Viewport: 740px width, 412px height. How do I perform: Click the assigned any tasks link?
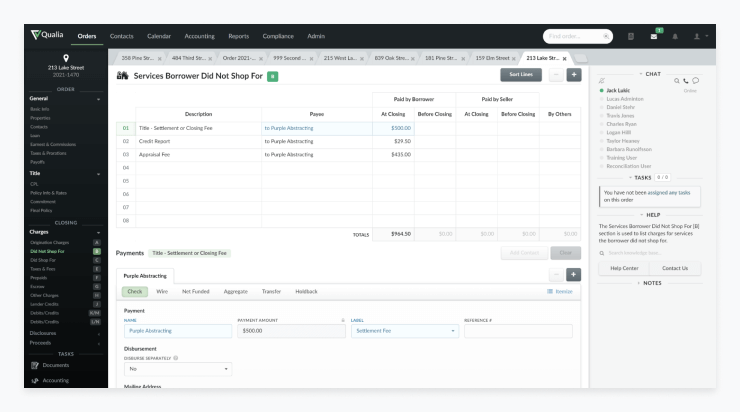669,193
